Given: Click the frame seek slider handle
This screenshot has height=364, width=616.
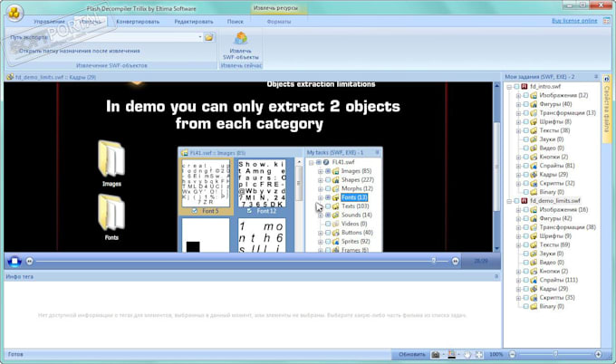Looking at the screenshot, I should 434,261.
